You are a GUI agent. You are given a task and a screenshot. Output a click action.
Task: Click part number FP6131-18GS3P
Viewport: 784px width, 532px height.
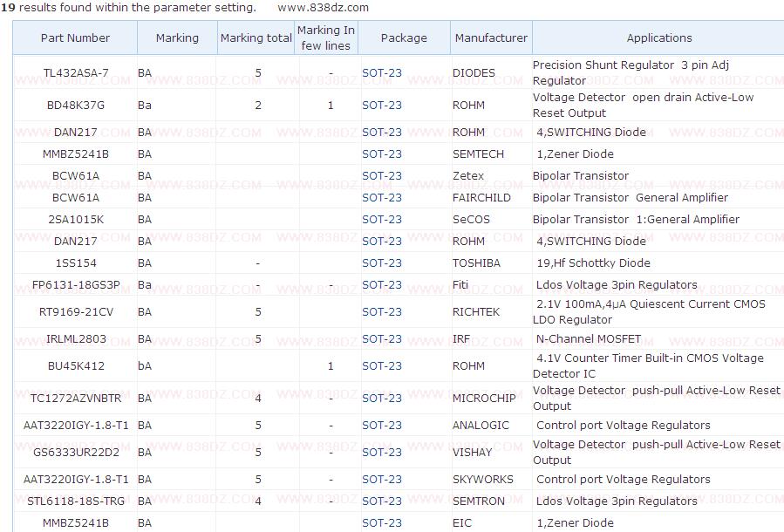pyautogui.click(x=76, y=285)
